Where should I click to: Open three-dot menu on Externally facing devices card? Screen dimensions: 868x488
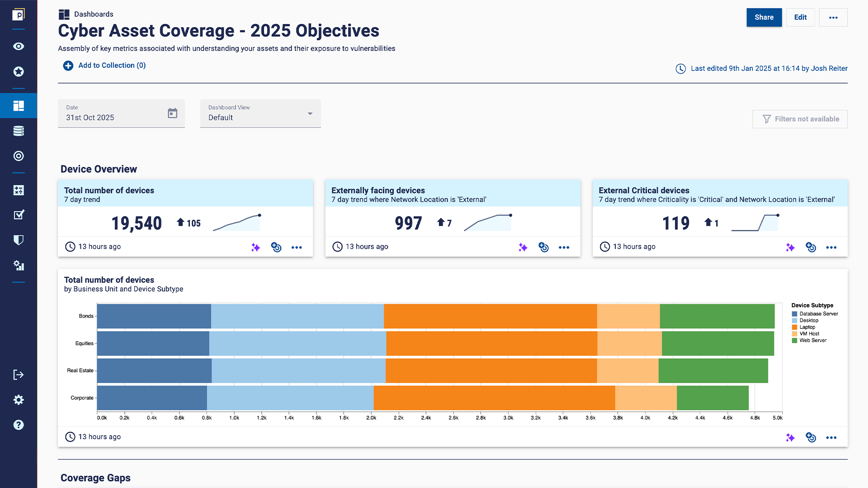coord(564,247)
